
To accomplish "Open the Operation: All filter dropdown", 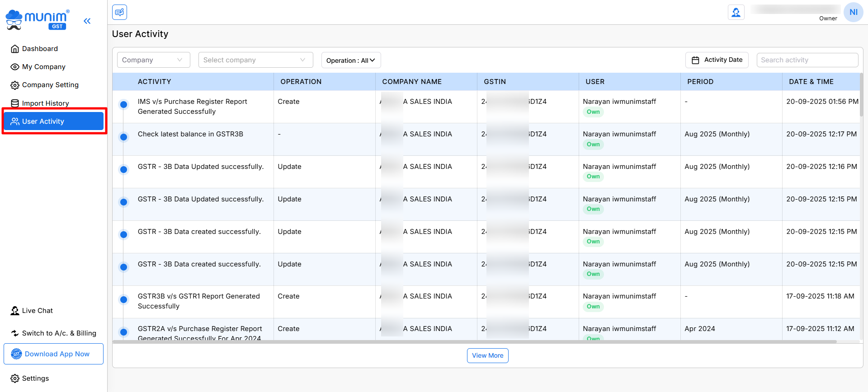I will click(351, 61).
